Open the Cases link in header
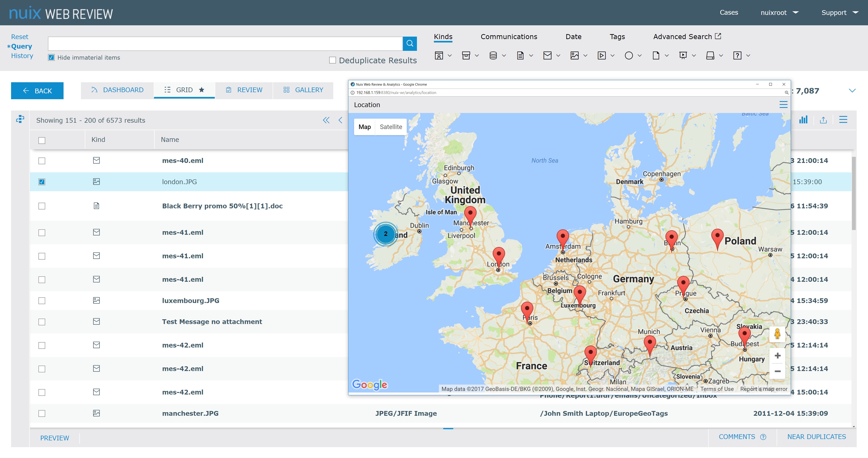The height and width of the screenshot is (458, 868). (729, 12)
